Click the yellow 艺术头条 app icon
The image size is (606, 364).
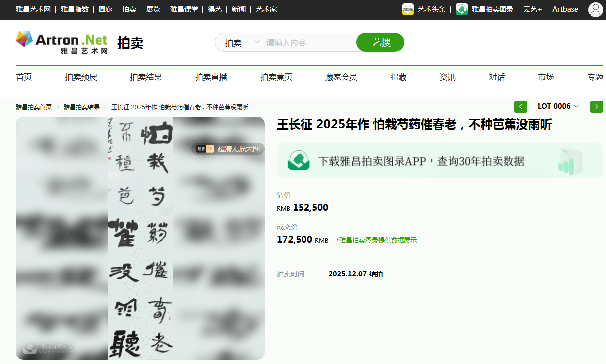pos(407,9)
